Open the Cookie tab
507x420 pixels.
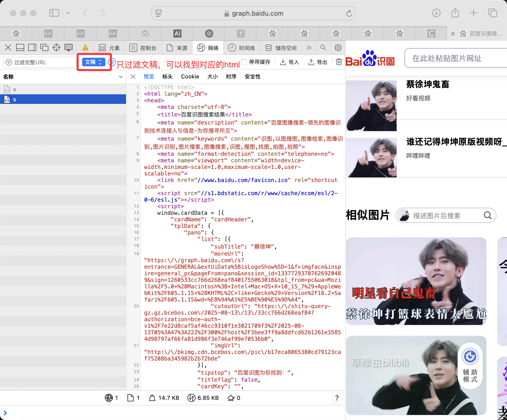click(190, 77)
